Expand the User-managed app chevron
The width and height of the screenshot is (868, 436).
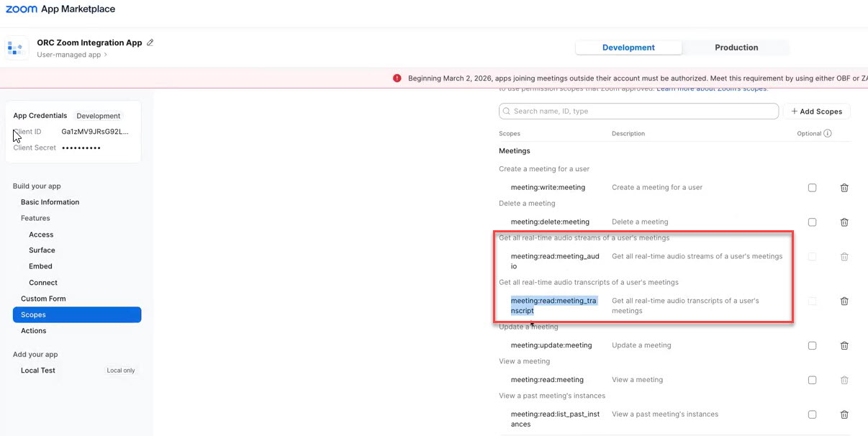(x=106, y=55)
